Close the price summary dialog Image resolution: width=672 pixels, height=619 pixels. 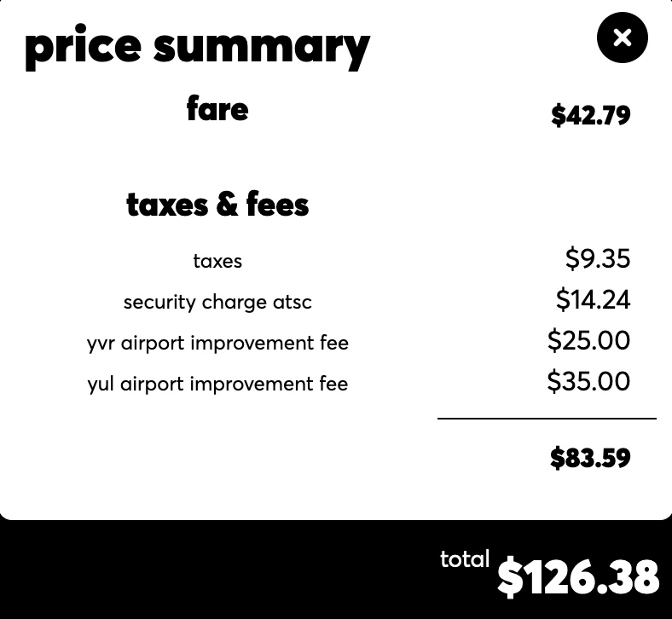[x=623, y=38]
